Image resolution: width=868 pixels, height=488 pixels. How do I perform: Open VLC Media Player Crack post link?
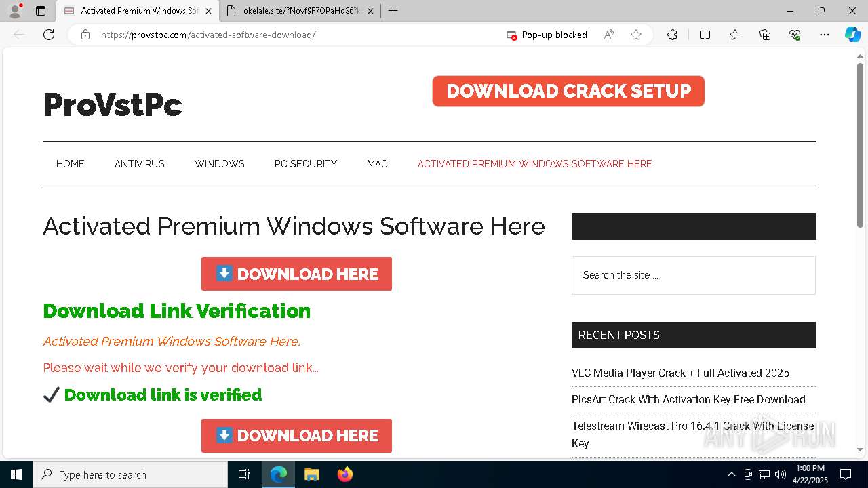click(x=680, y=373)
